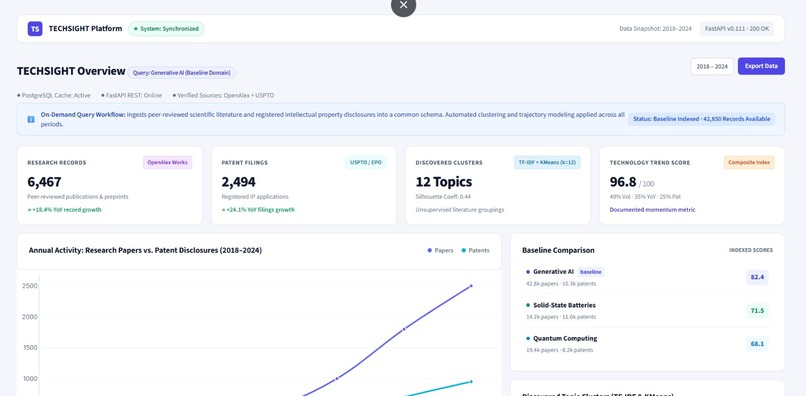Click the info icon in the workflow banner
The height and width of the screenshot is (396, 806).
[x=31, y=119]
